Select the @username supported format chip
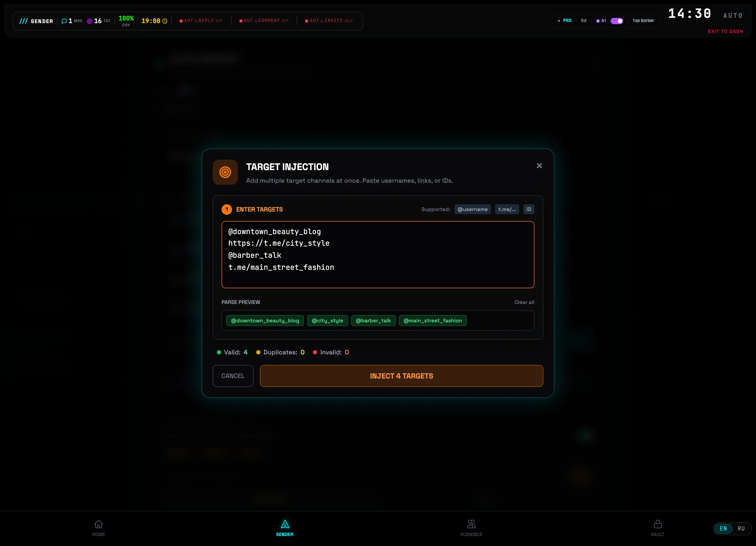 coord(472,209)
